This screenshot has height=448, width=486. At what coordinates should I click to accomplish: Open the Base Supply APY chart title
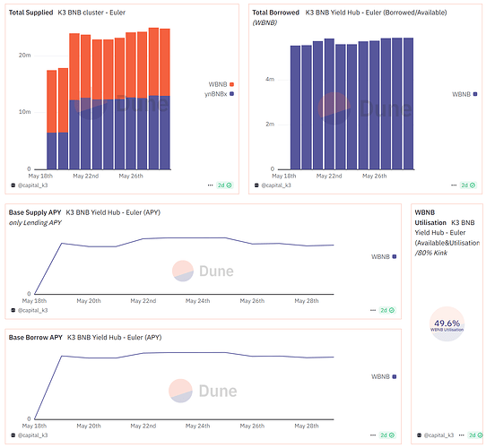35,212
